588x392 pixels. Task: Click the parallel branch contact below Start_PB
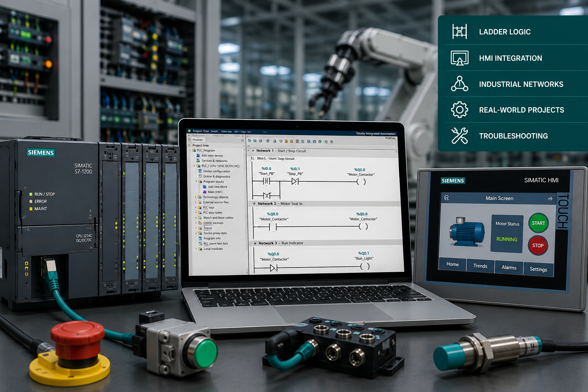coord(267,196)
